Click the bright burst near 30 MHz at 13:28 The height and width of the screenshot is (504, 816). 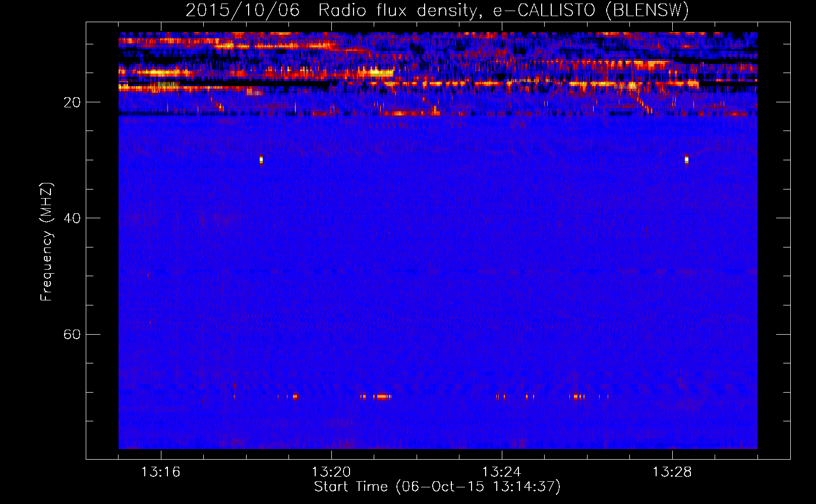point(686,160)
